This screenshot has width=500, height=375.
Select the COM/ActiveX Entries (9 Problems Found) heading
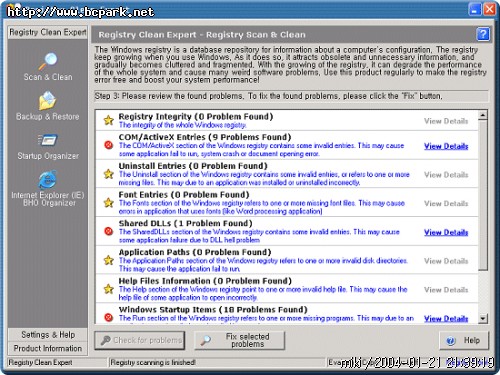pyautogui.click(x=205, y=137)
